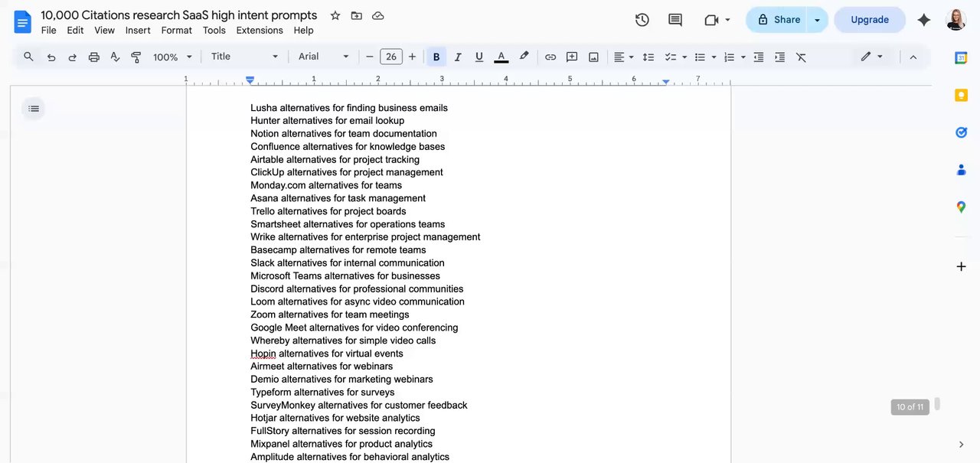Open the Insert menu

tap(138, 31)
